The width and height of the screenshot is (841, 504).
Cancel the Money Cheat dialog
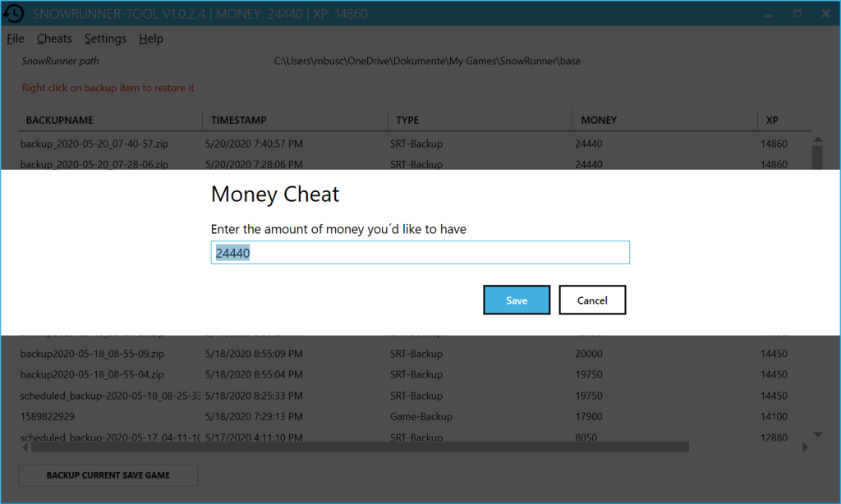592,300
